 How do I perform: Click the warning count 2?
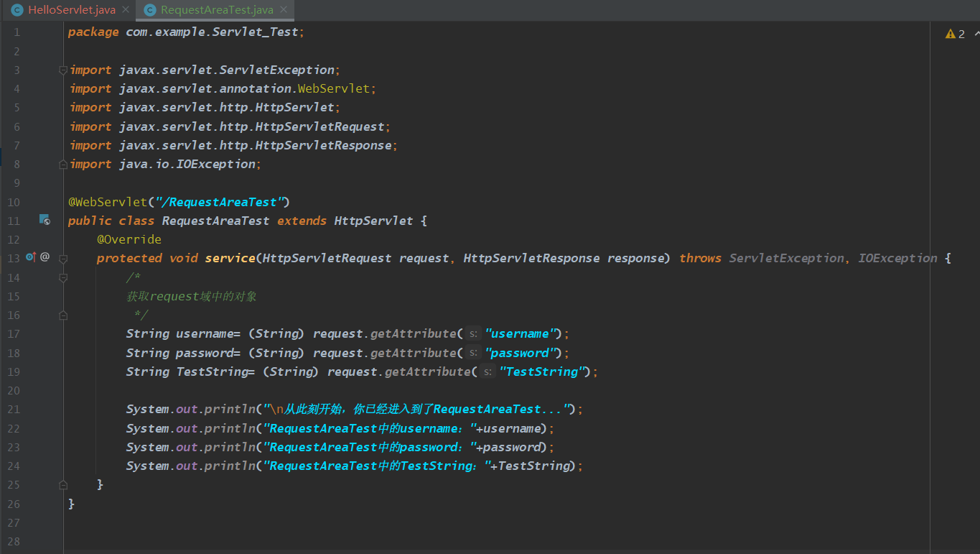point(961,34)
